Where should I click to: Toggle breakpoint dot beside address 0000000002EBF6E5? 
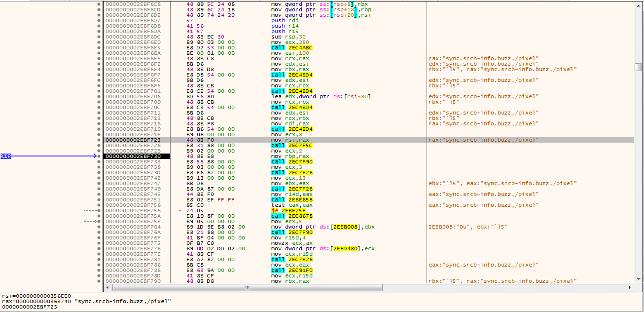click(x=99, y=47)
